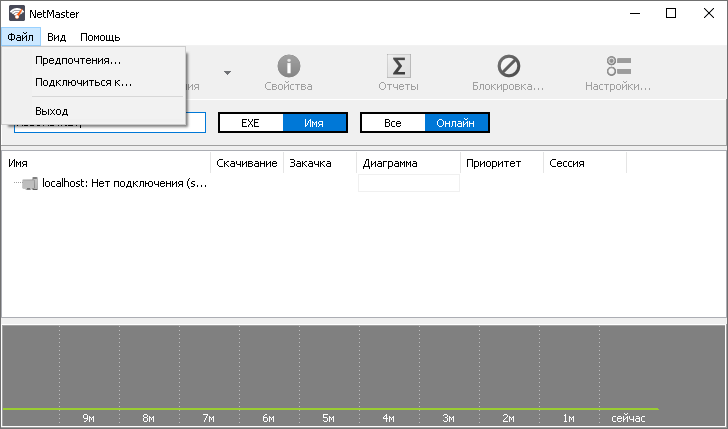
Task: Sort by Скачивание column header
Action: pos(247,163)
